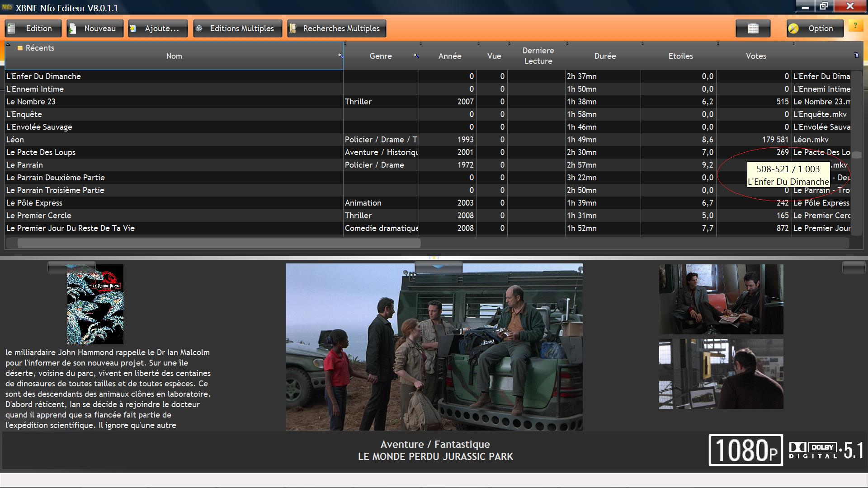The width and height of the screenshot is (868, 488).
Task: Click the 3h 22mn duration cell
Action: (x=603, y=178)
